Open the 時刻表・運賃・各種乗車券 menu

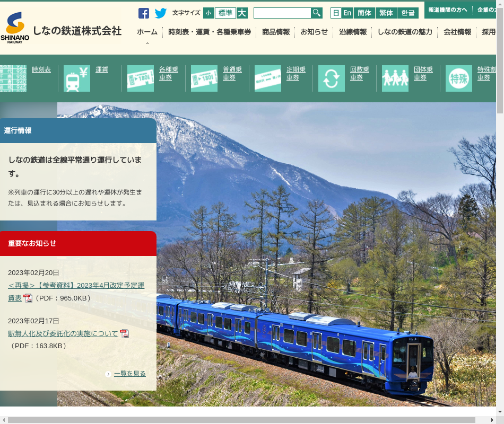pyautogui.click(x=210, y=32)
